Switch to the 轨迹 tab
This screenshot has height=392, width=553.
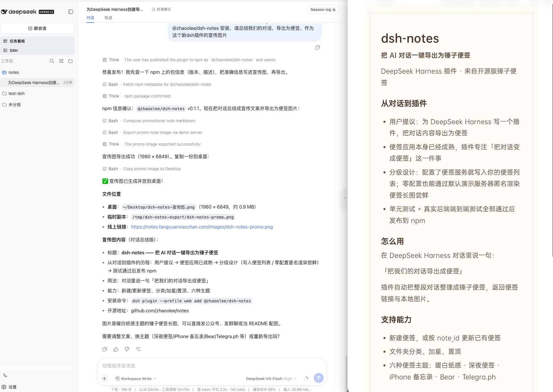pyautogui.click(x=108, y=18)
